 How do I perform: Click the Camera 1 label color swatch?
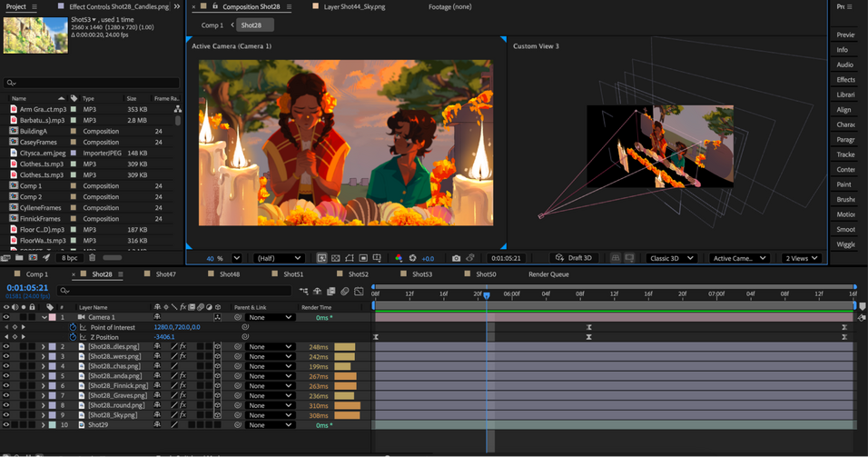coord(52,317)
